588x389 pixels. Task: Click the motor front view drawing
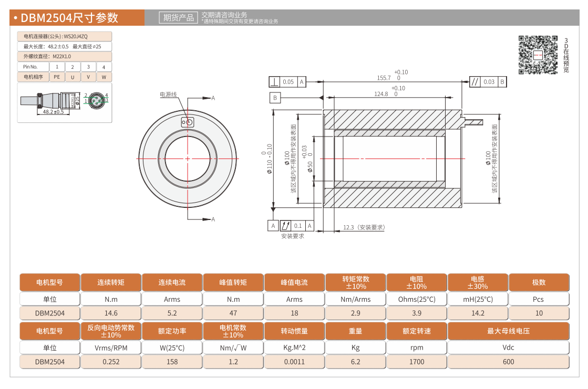pyautogui.click(x=188, y=159)
